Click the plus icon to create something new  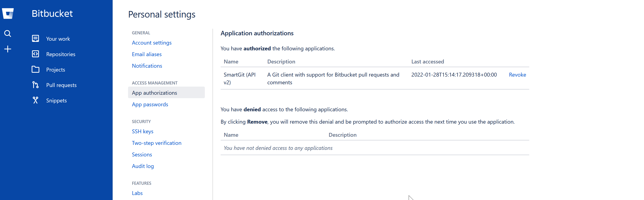pyautogui.click(x=8, y=49)
